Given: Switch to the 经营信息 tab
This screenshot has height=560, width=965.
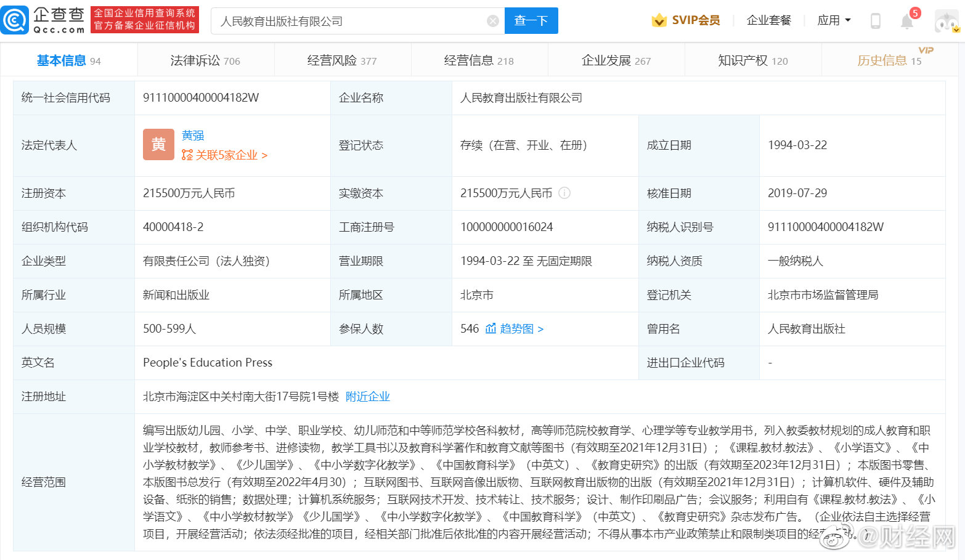Looking at the screenshot, I should (479, 60).
